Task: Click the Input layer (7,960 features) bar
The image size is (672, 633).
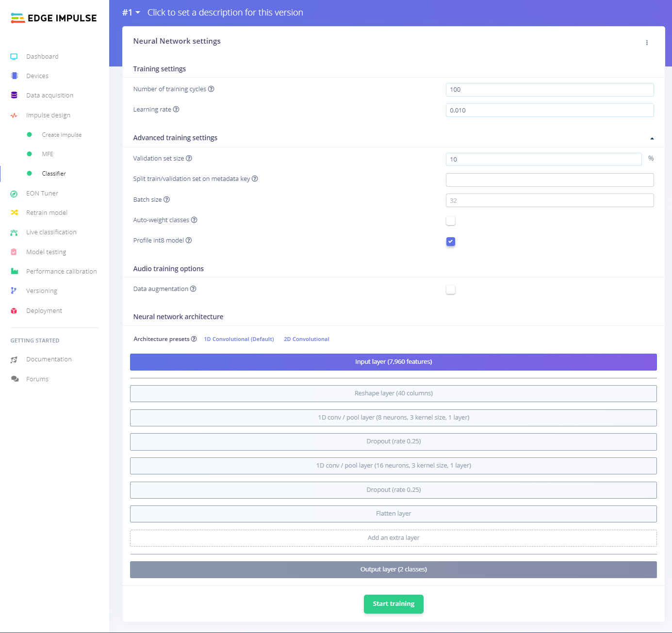Action: [393, 362]
